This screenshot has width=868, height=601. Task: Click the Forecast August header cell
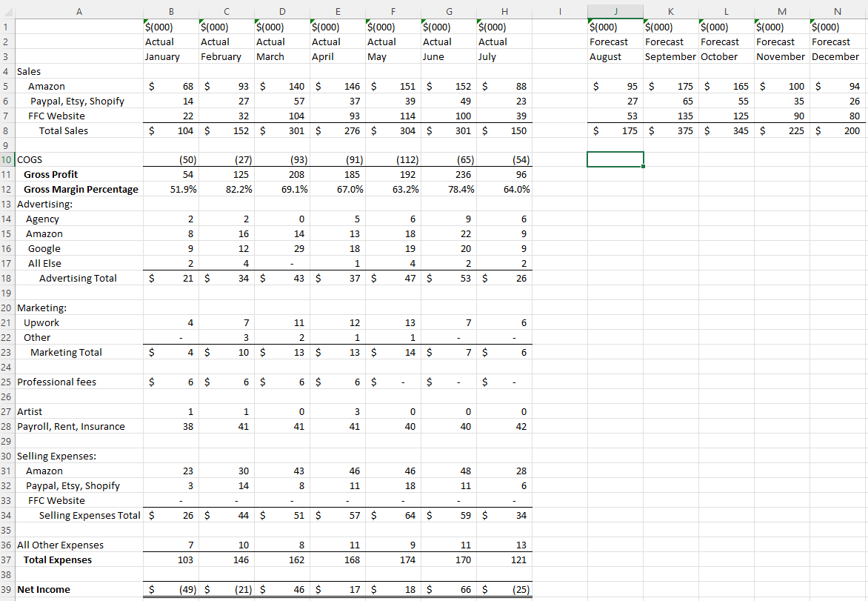click(x=615, y=41)
